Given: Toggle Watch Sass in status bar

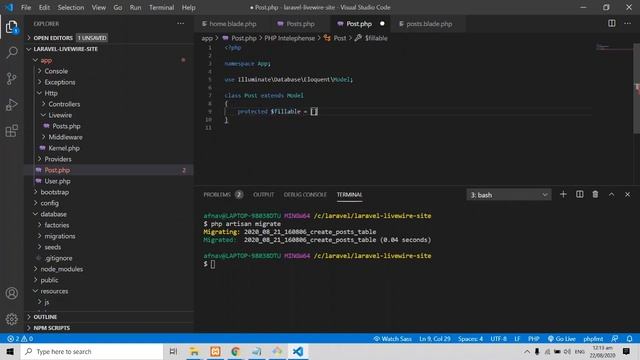Looking at the screenshot, I should 392,339.
